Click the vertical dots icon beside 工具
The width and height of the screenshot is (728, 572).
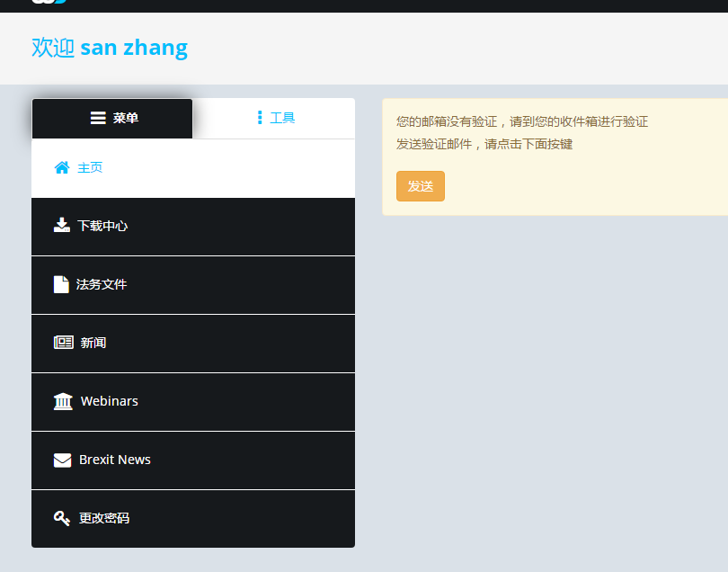click(260, 118)
